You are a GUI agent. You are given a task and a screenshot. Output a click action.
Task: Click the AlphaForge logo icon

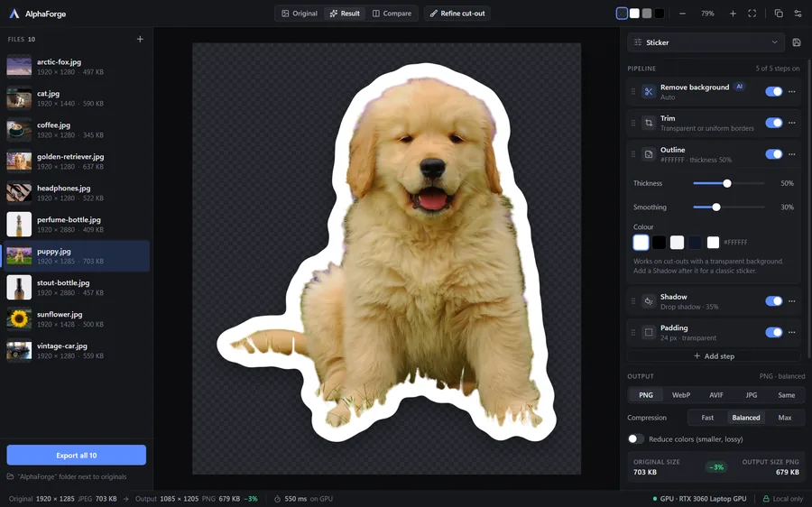click(x=14, y=14)
